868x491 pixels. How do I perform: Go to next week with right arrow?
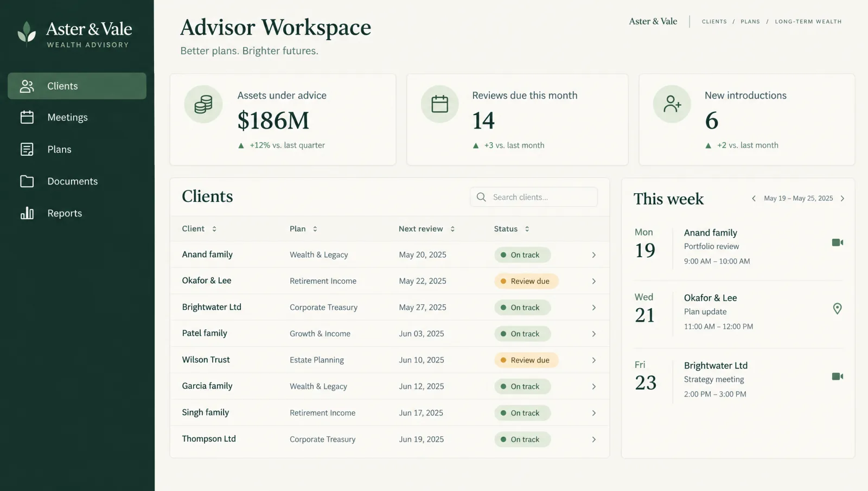coord(843,199)
